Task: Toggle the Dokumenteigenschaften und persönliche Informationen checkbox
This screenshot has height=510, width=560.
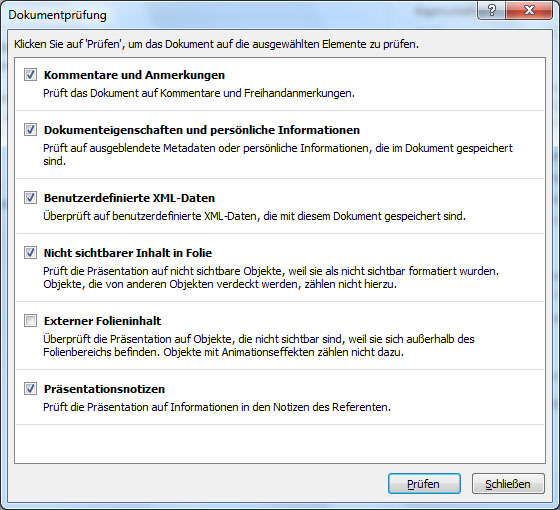Action: tap(30, 129)
